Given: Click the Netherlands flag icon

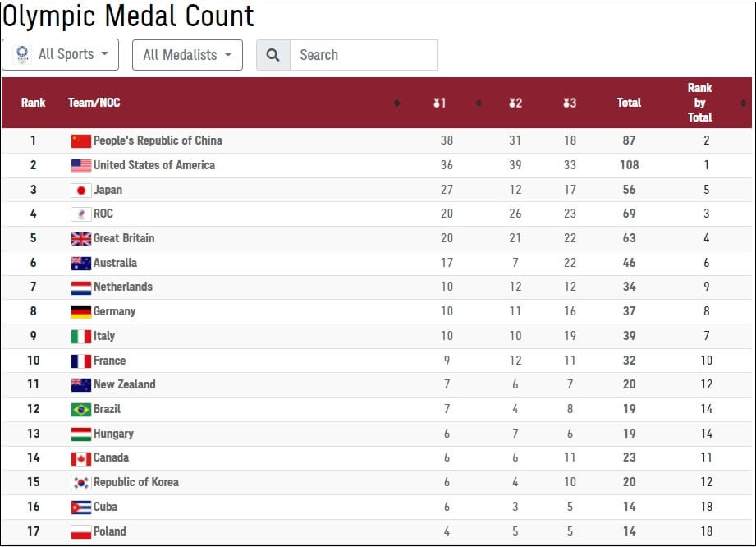Looking at the screenshot, I should [x=81, y=287].
